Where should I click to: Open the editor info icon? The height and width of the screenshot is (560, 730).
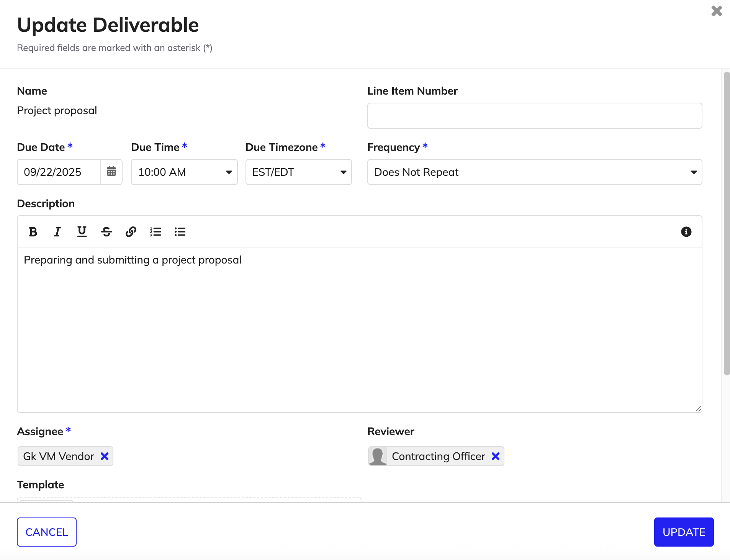point(686,232)
